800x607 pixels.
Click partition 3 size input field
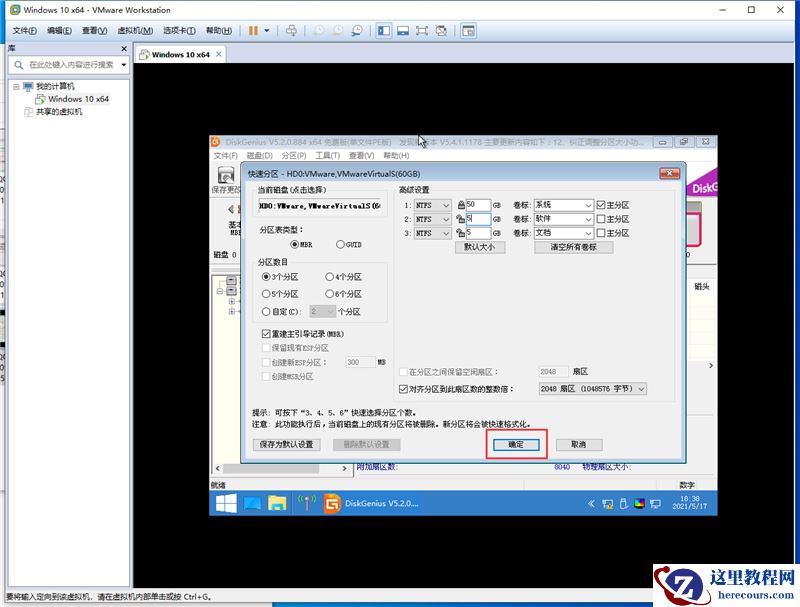coord(478,233)
